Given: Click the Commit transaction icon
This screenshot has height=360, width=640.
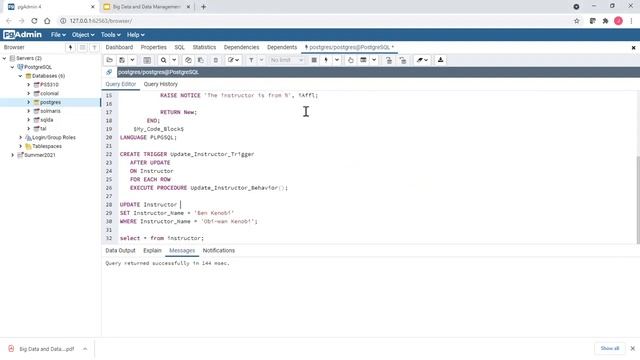Looking at the screenshot, I should tap(389, 60).
